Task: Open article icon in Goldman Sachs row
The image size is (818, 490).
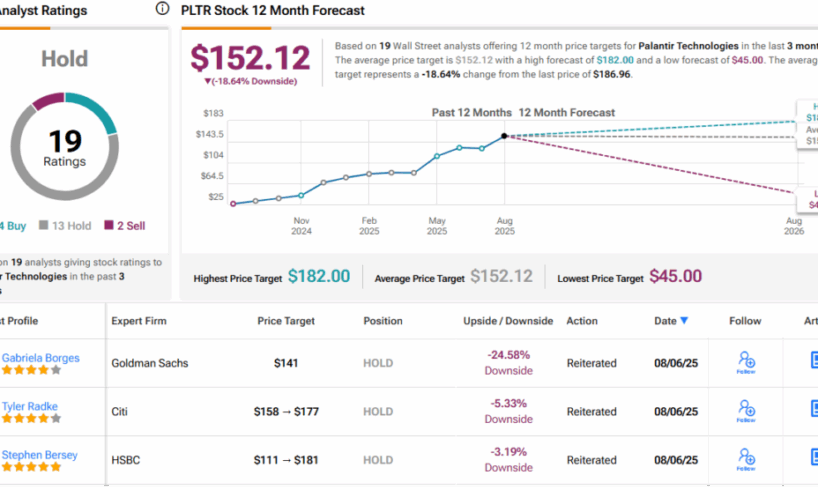Action: [x=812, y=361]
